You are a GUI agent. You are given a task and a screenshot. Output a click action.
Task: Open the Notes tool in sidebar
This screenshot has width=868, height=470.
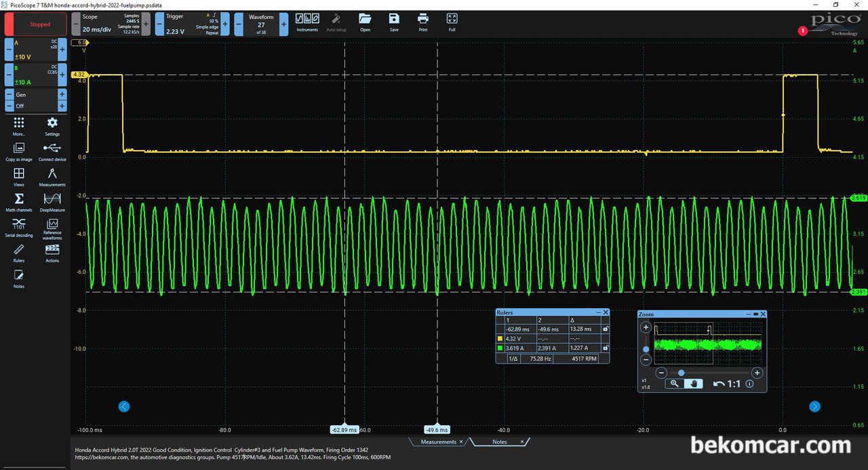[x=19, y=279]
